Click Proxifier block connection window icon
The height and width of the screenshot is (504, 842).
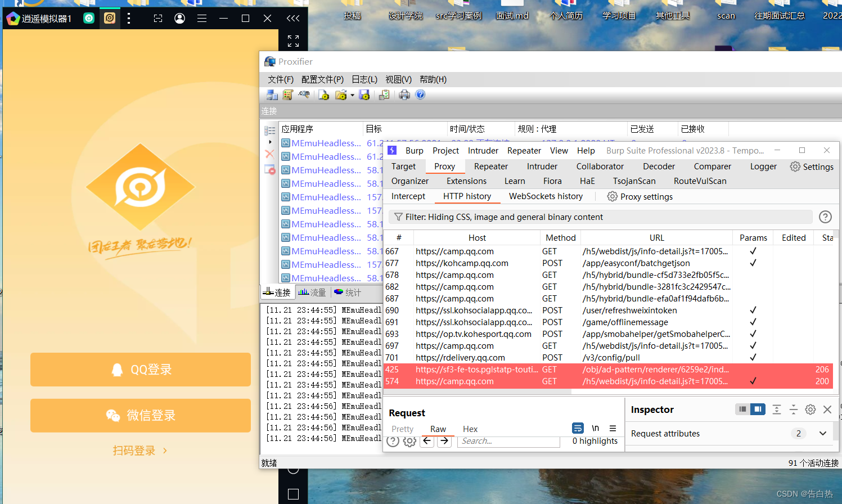tap(270, 169)
